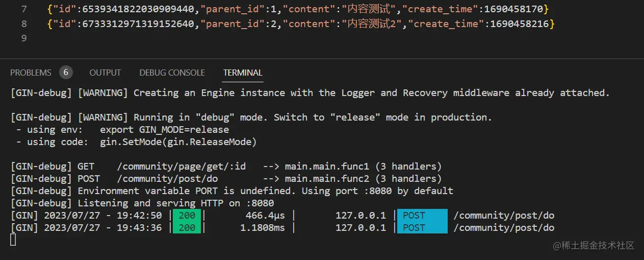
Task: Click the POST /community/post/do route line with func2
Action: 226,178
